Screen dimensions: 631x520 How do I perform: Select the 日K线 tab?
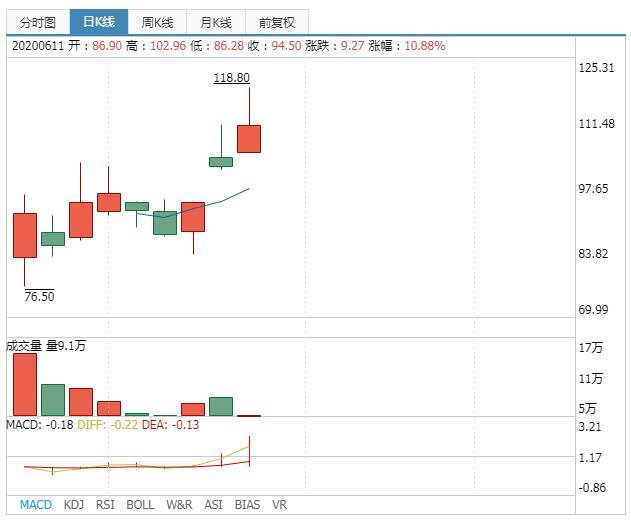pos(99,22)
